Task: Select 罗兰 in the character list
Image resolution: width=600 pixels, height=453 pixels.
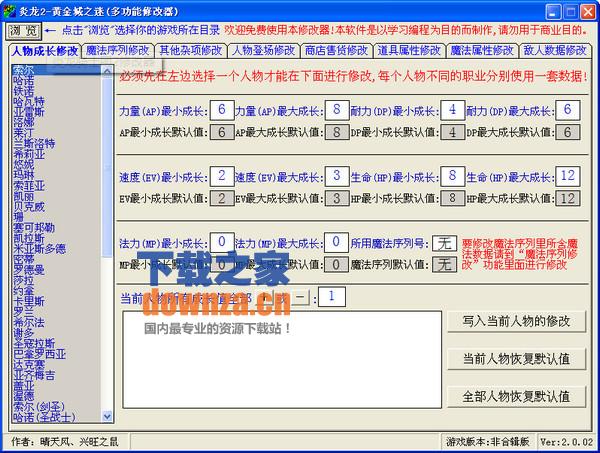Action: point(57,312)
